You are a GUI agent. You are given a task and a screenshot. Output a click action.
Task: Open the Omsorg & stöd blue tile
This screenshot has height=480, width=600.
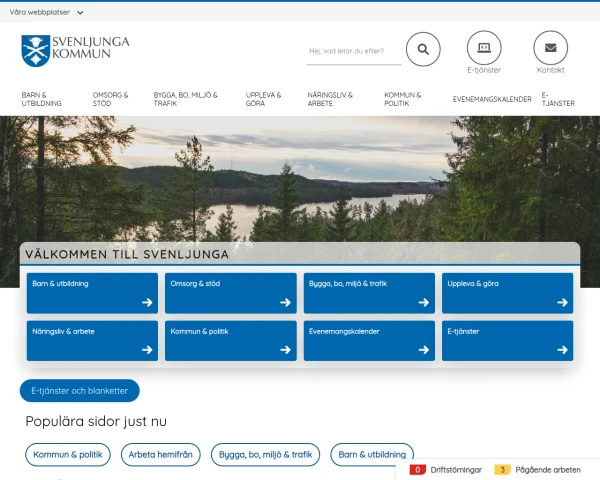(230, 293)
